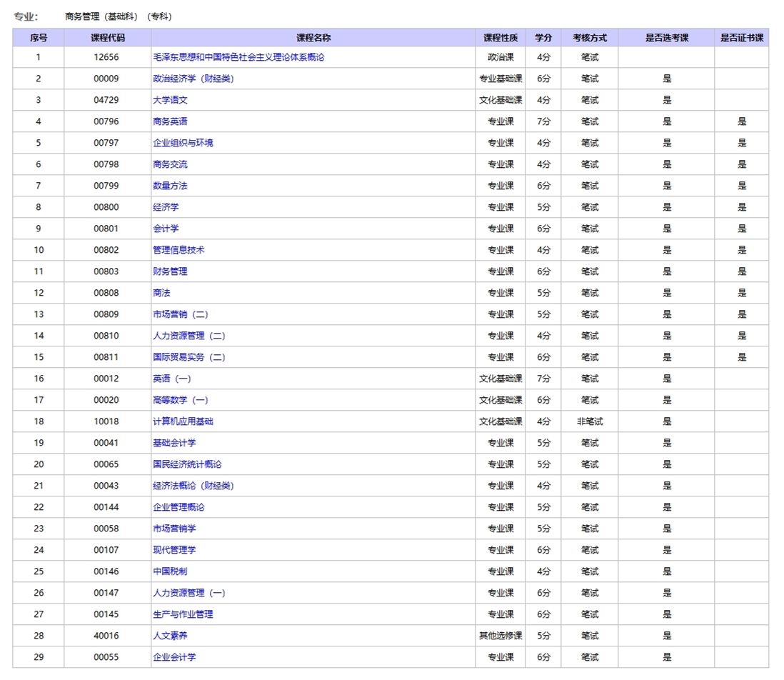
Task: Click the 会计学 course link
Action: coord(166,229)
